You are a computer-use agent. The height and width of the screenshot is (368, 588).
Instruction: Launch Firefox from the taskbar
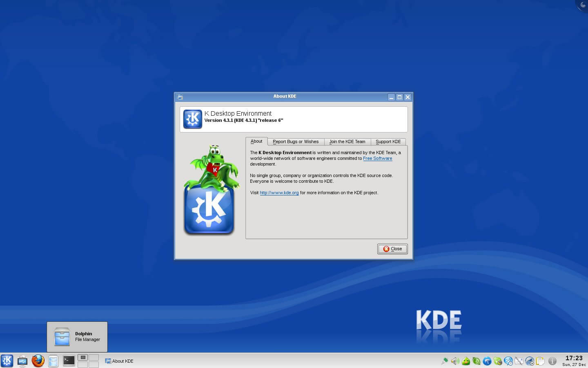click(x=38, y=361)
